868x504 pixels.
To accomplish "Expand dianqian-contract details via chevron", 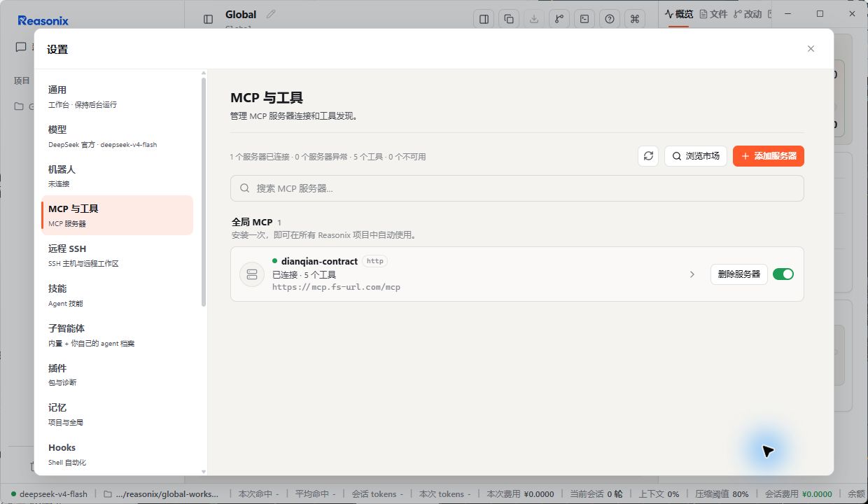I will click(692, 274).
